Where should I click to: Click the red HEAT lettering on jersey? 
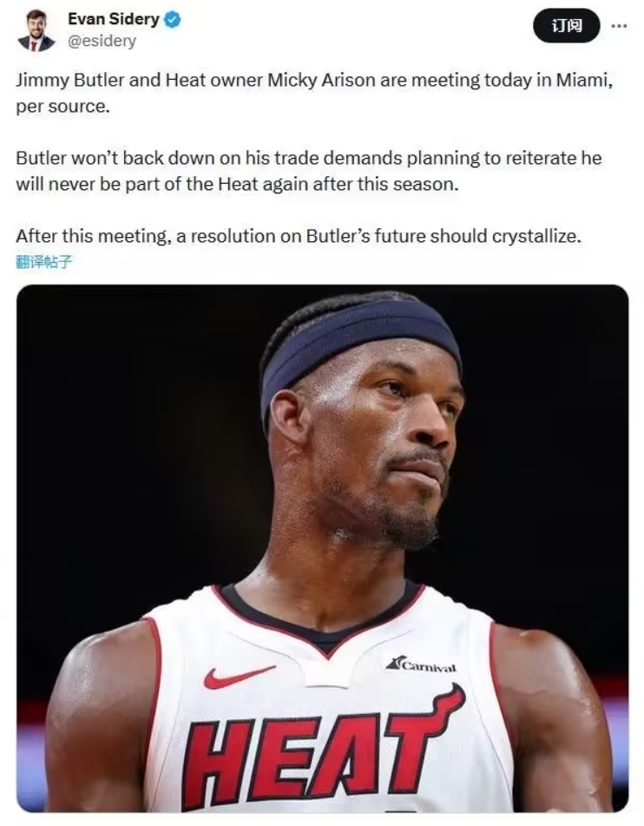pos(323,750)
